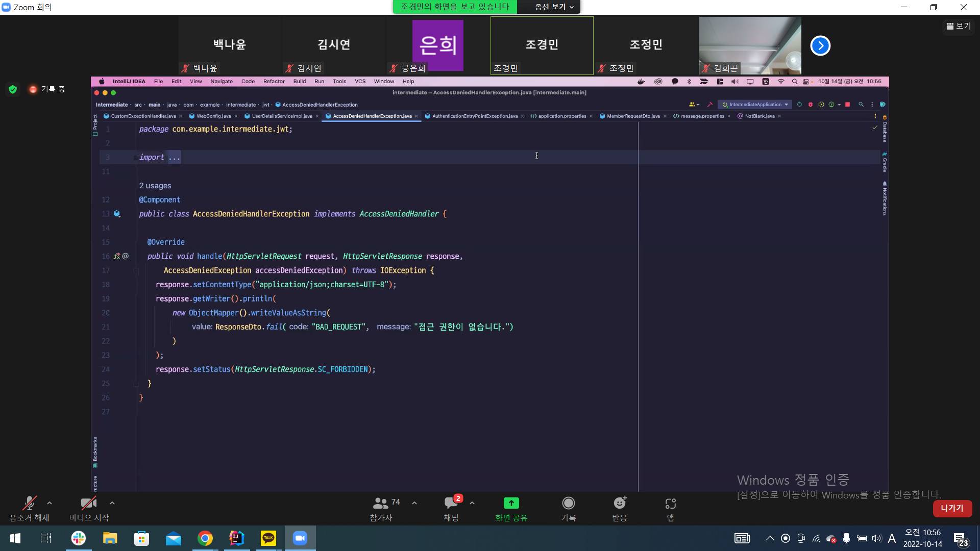Open the encryption shield info icon

tap(13, 89)
